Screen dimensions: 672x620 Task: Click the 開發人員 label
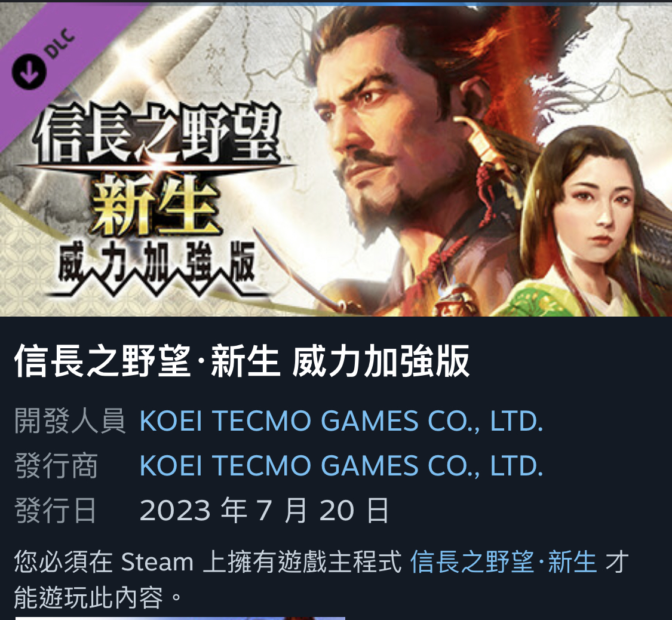click(x=70, y=421)
